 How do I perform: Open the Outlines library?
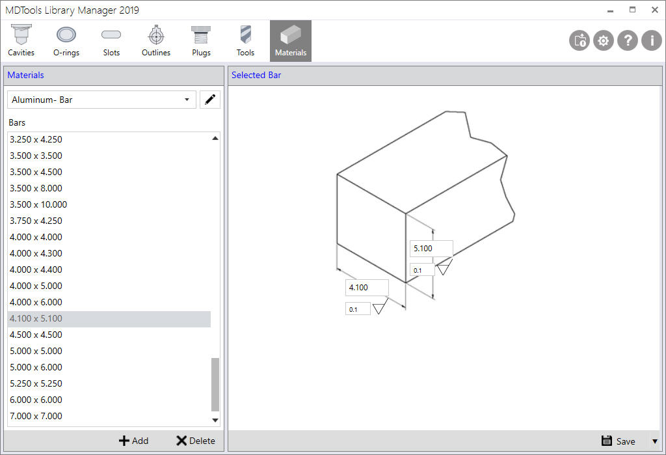[156, 41]
